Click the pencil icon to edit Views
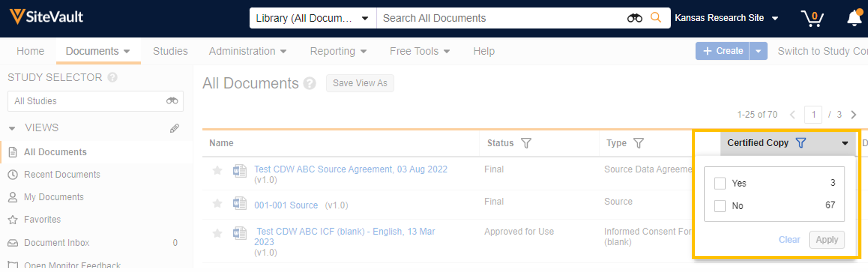This screenshot has height=272, width=868. [x=174, y=128]
